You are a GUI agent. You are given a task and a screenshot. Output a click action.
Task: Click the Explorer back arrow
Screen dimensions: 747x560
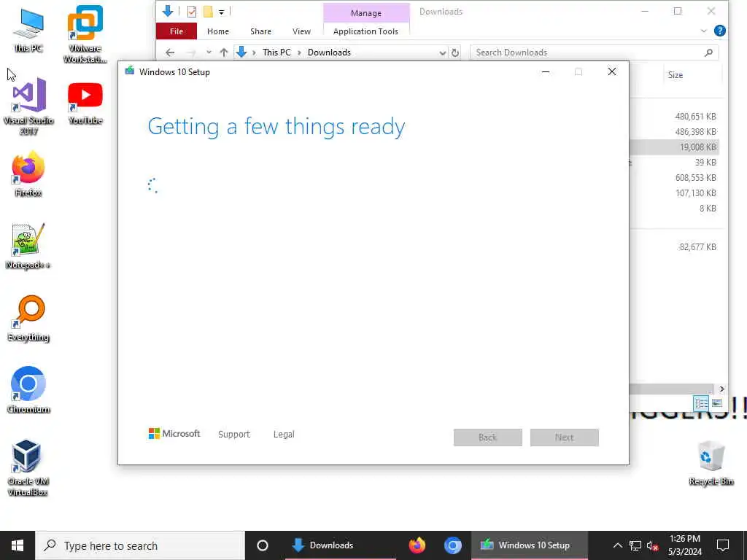pos(170,52)
